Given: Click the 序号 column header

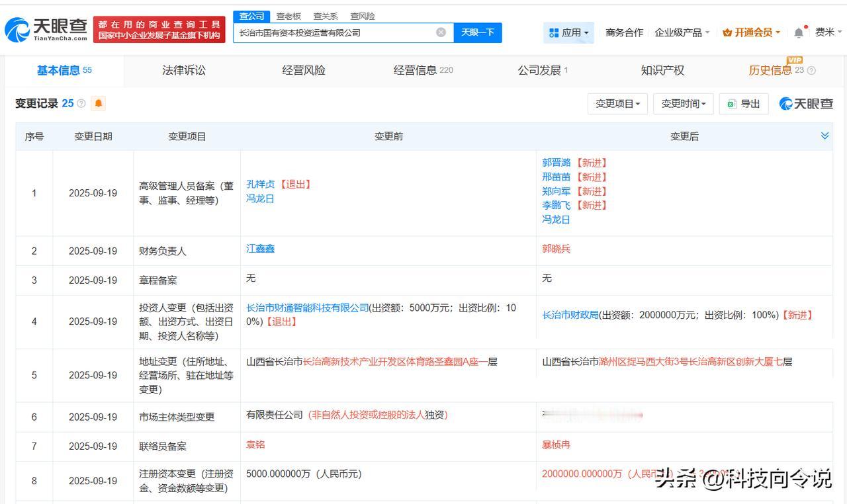Looking at the screenshot, I should coord(34,136).
